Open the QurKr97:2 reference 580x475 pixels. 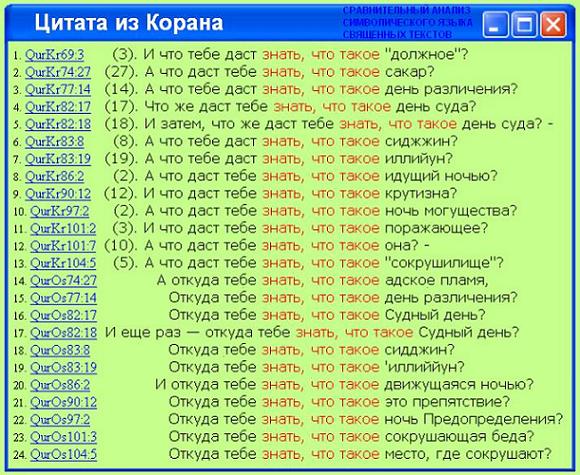tap(60, 212)
